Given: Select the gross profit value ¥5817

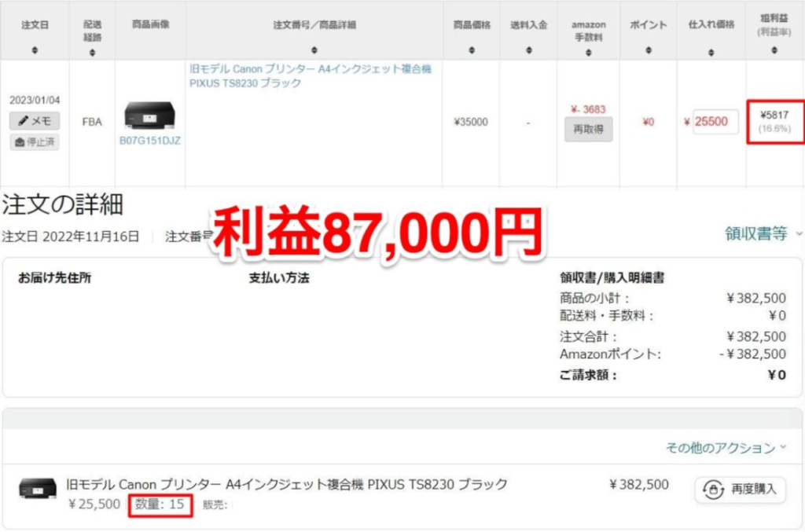Looking at the screenshot, I should click(774, 115).
